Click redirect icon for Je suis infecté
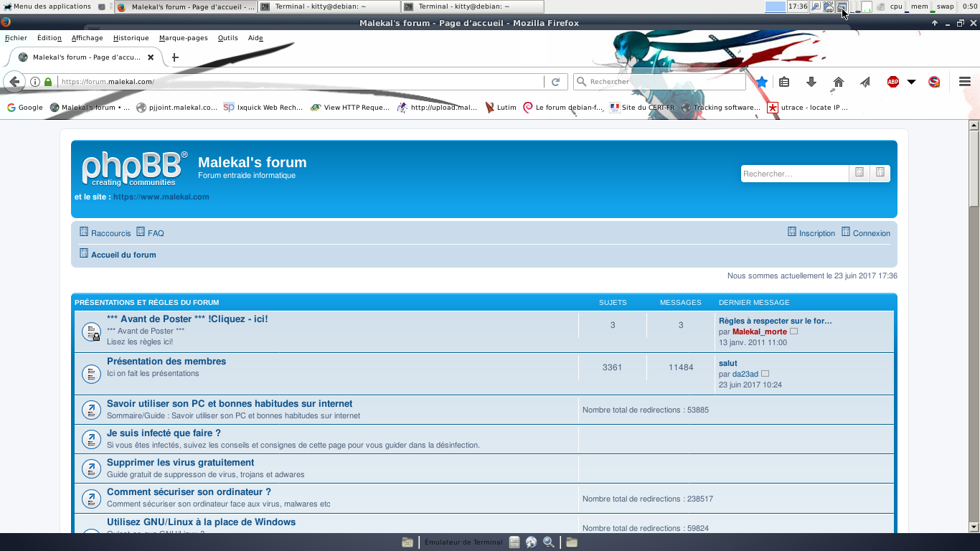This screenshot has height=551, width=980. pyautogui.click(x=91, y=439)
